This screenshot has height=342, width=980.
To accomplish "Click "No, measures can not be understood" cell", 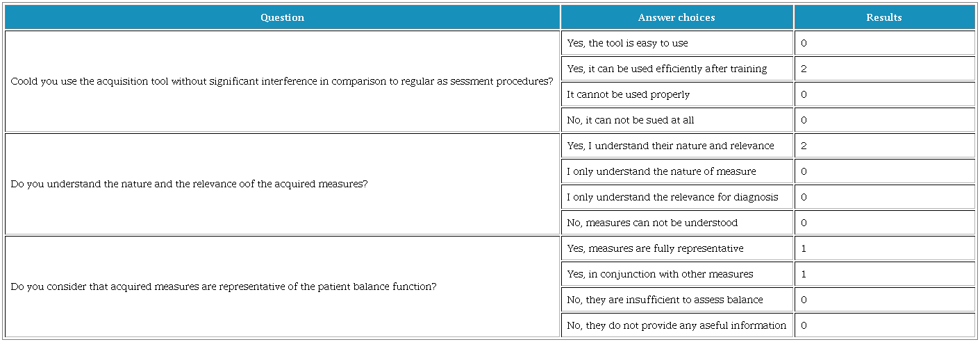I will (652, 223).
